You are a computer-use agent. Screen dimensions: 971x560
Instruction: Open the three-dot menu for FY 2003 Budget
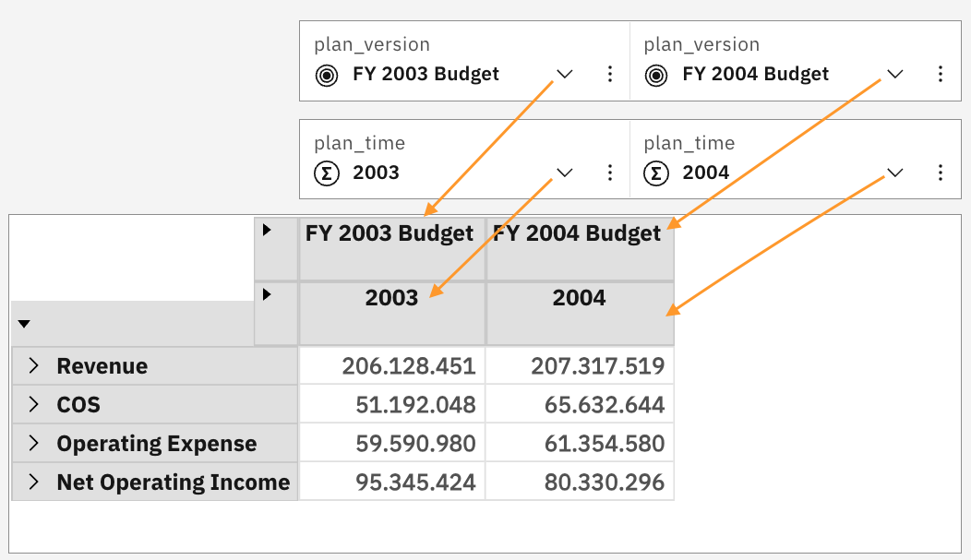coord(610,75)
